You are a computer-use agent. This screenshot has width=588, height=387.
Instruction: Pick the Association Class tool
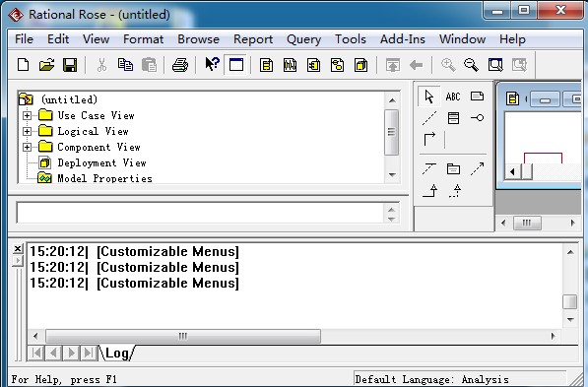point(429,168)
